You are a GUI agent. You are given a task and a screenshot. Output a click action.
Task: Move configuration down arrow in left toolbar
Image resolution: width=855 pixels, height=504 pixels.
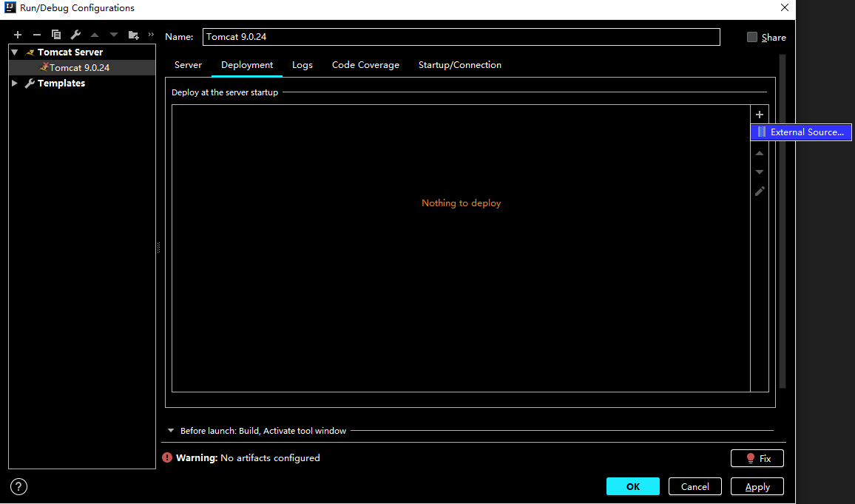113,35
